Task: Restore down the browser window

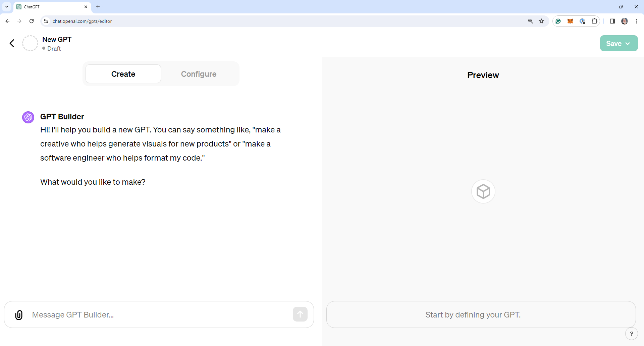Action: click(x=621, y=7)
